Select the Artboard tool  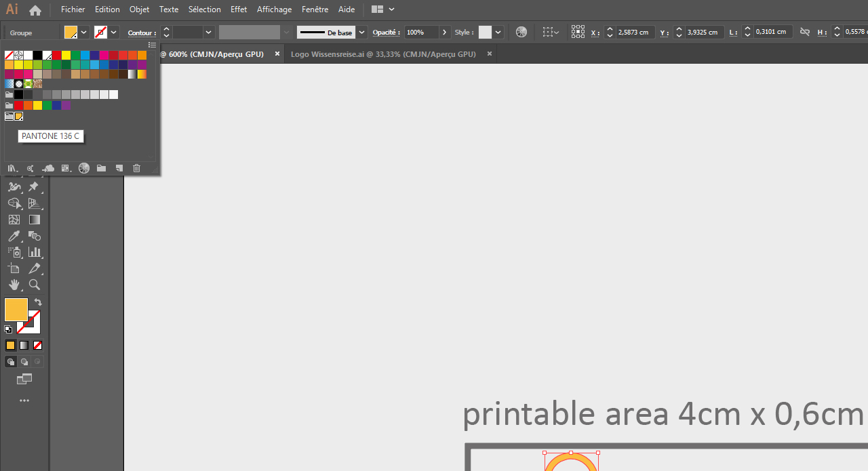pyautogui.click(x=14, y=268)
